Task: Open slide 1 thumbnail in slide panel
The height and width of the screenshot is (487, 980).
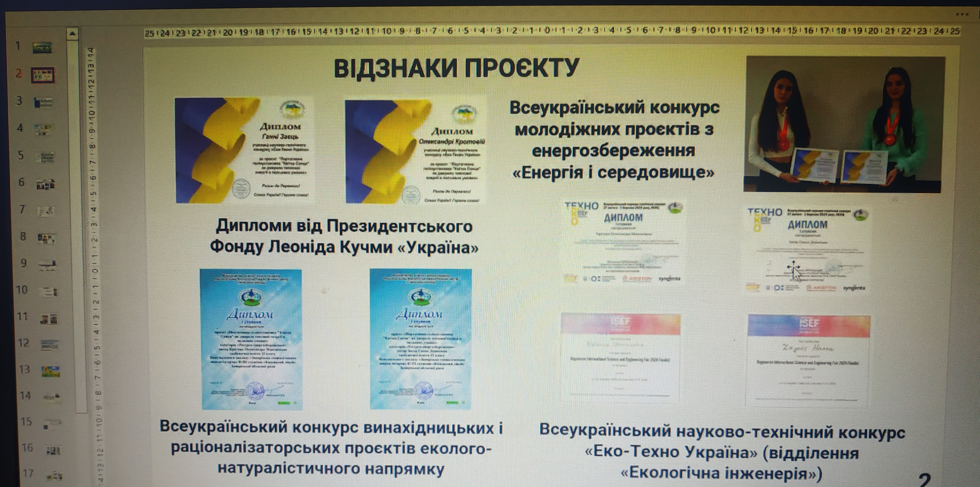Action: click(42, 48)
